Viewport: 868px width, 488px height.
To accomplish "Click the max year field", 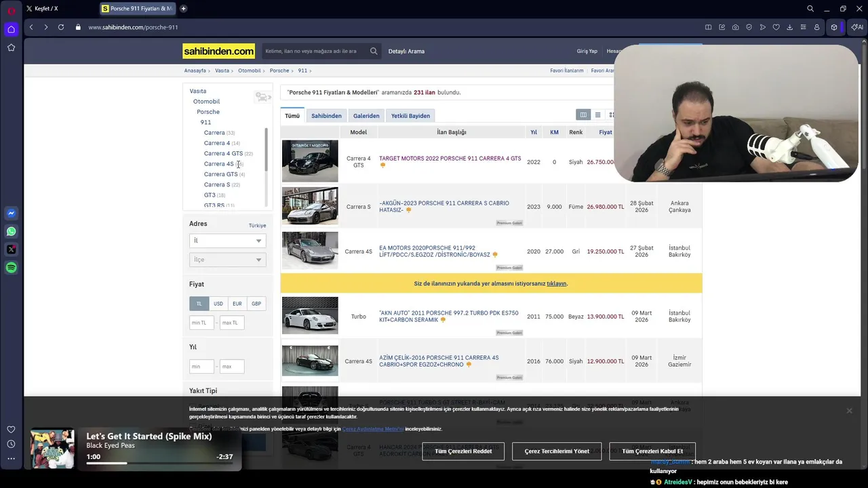I will click(232, 367).
